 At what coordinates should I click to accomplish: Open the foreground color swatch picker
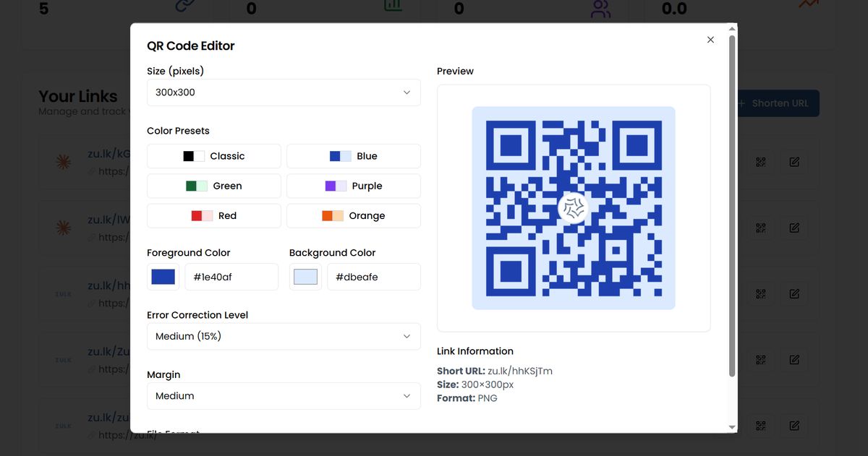163,277
